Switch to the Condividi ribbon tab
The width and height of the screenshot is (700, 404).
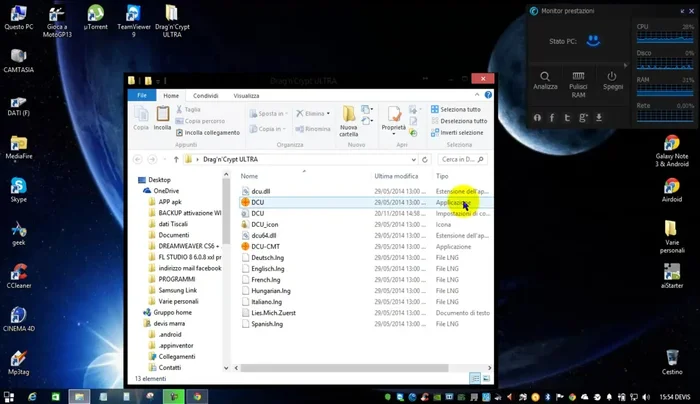coord(205,96)
